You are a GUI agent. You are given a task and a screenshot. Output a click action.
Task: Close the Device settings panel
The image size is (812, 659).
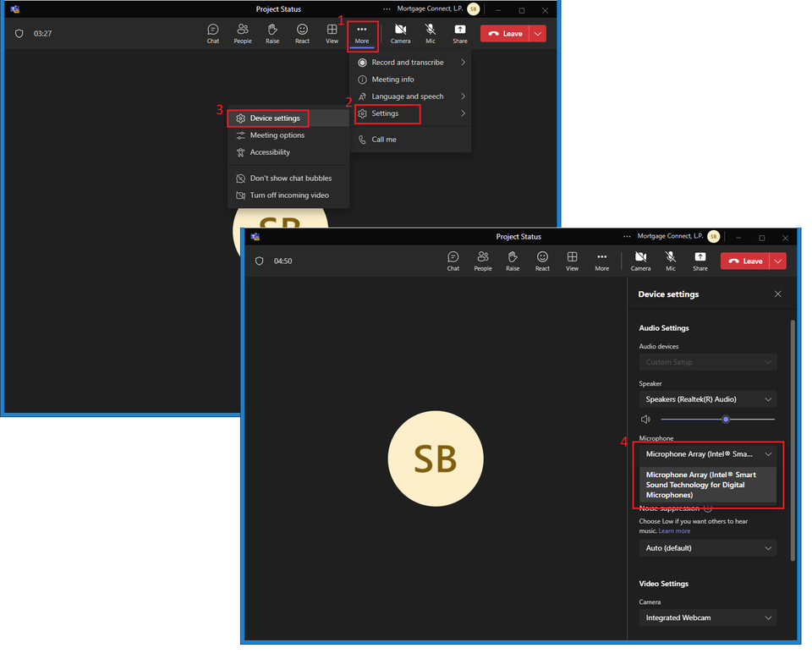[778, 294]
